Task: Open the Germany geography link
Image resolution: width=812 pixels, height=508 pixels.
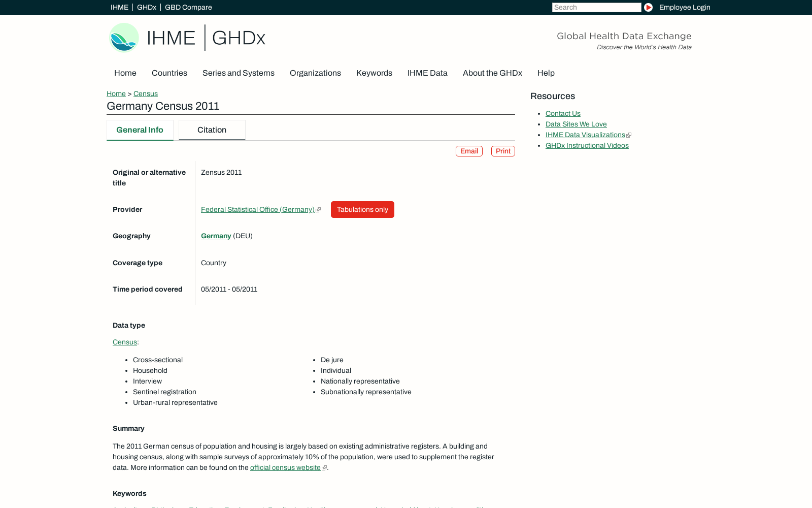Action: pyautogui.click(x=216, y=236)
